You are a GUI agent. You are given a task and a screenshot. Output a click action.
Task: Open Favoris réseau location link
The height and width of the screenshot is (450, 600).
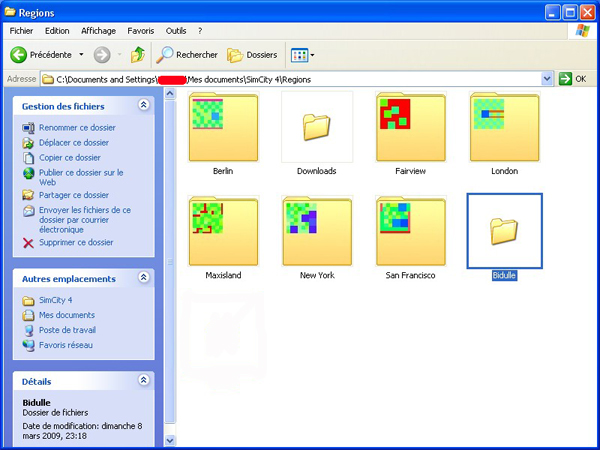point(66,345)
